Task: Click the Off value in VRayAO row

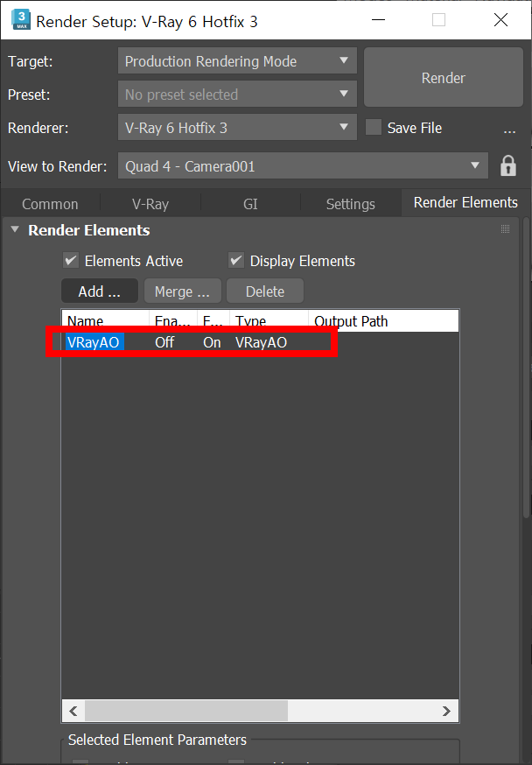Action: 164,342
